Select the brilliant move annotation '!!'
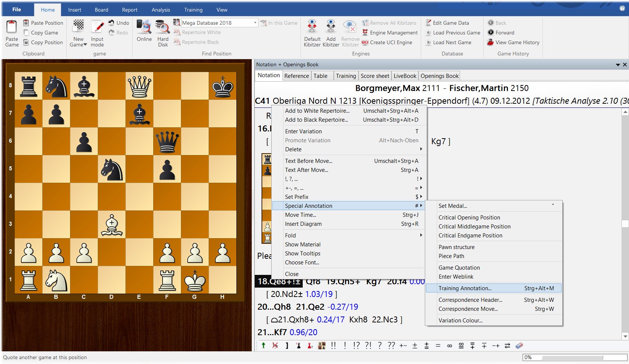The image size is (629, 364). (x=333, y=345)
